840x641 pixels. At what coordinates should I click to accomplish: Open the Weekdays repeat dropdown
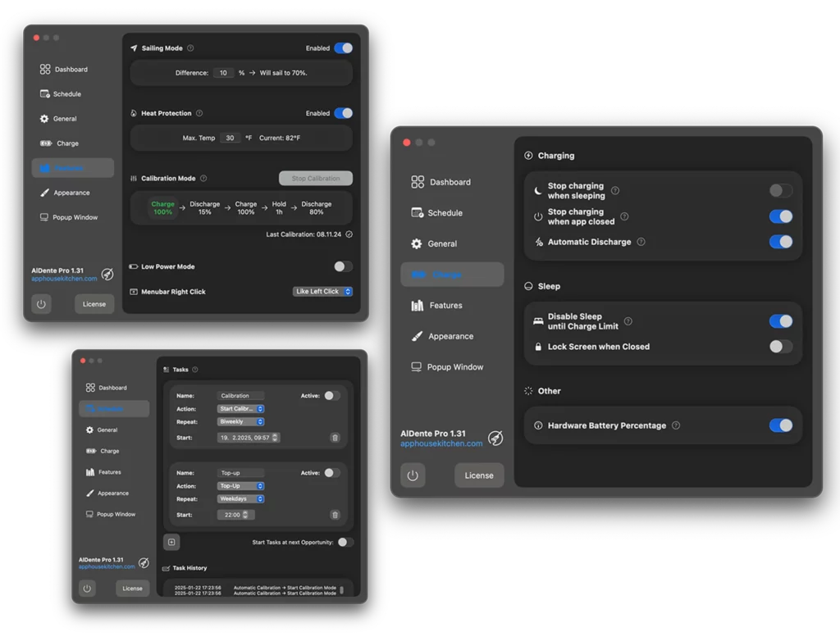pos(240,498)
